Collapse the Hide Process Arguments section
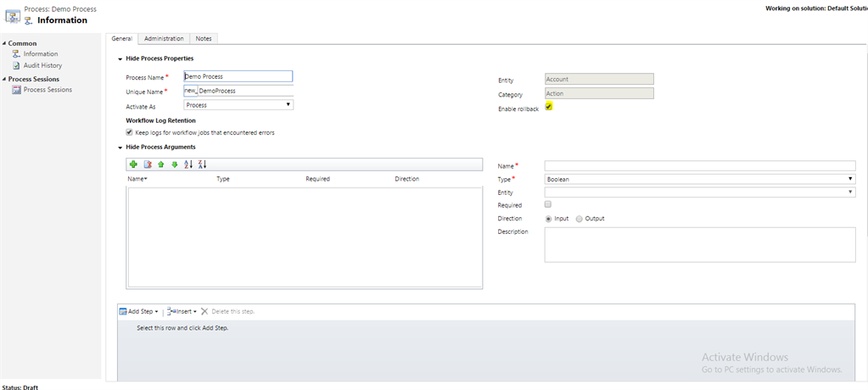 coord(120,148)
